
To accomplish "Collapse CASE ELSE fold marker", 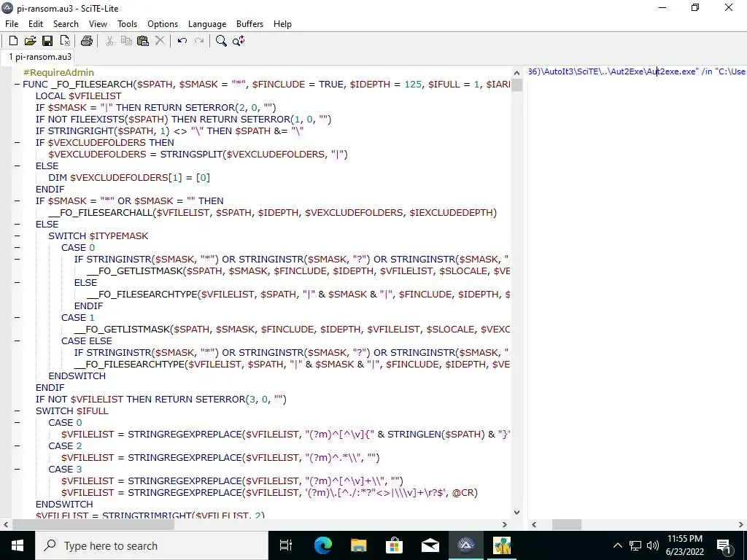I will (18, 341).
